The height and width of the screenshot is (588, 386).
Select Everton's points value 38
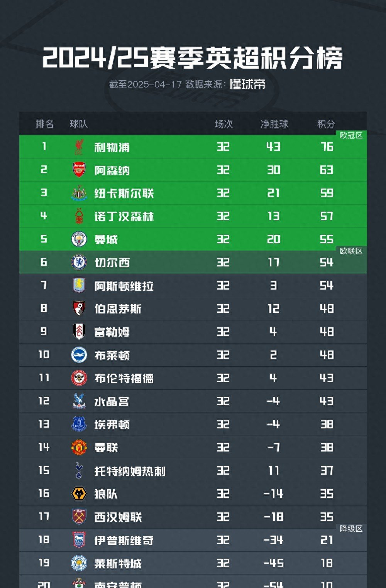(x=327, y=425)
